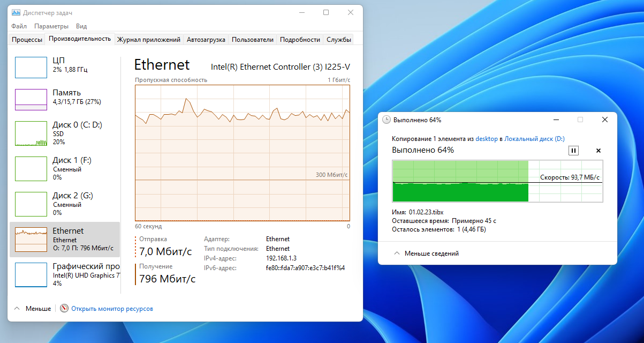Click the file name 01.02.23.tibx
The height and width of the screenshot is (343, 644).
(x=426, y=212)
